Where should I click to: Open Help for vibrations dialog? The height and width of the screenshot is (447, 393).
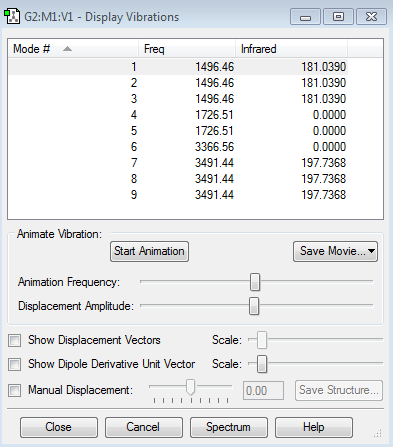tap(314, 427)
